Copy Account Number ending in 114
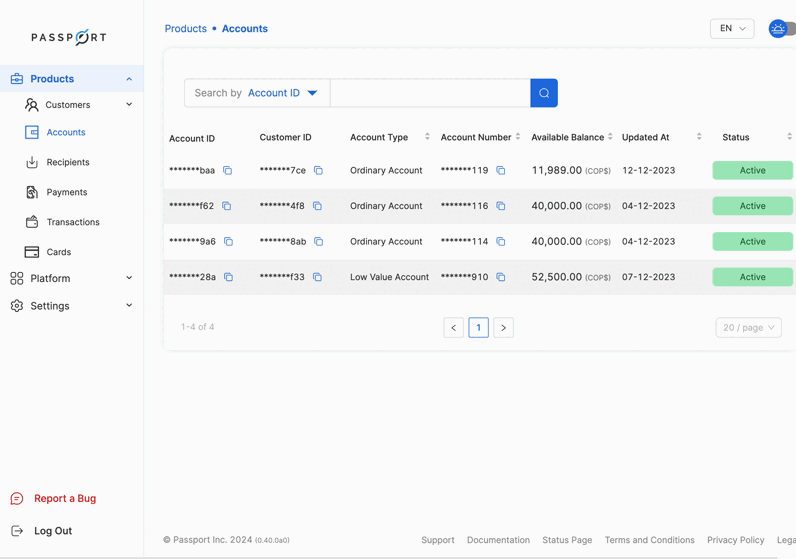This screenshot has width=796, height=559. (501, 242)
